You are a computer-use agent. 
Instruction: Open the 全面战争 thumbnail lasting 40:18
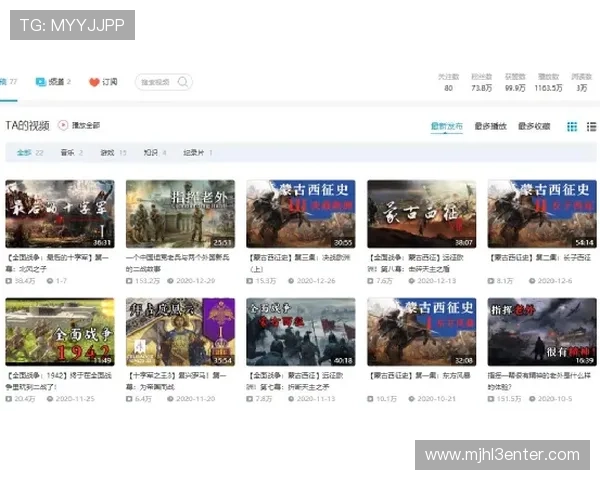(301, 332)
